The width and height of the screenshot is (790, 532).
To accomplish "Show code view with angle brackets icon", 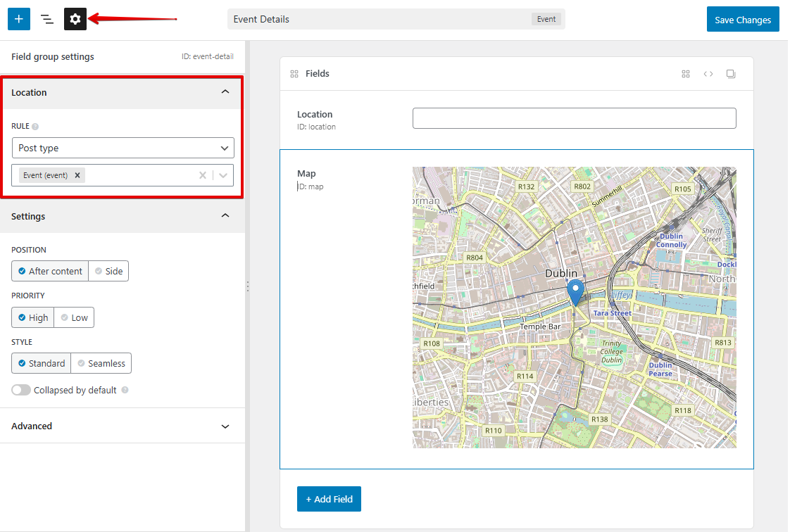I will [708, 74].
